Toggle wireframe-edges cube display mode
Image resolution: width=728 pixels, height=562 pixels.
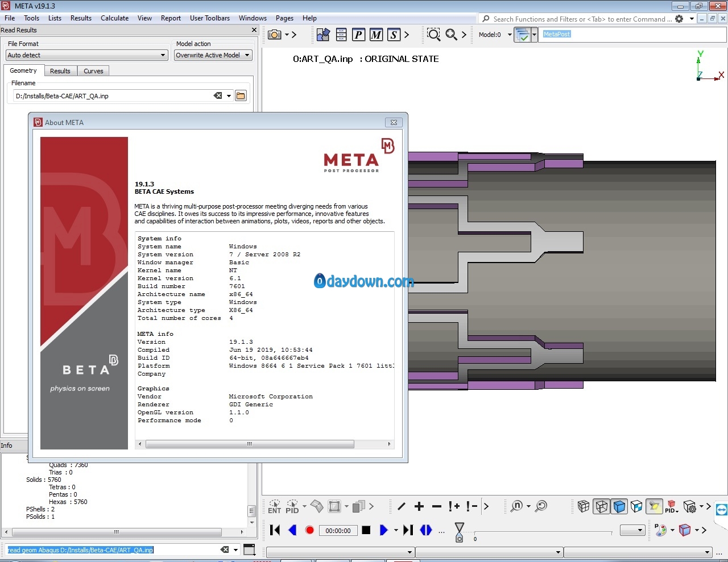coord(601,506)
